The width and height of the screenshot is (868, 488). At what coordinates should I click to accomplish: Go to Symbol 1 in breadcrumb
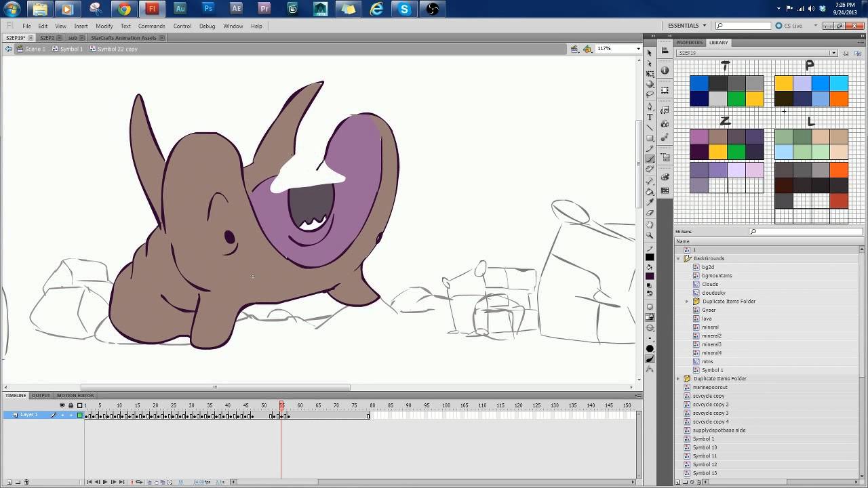tap(67, 49)
